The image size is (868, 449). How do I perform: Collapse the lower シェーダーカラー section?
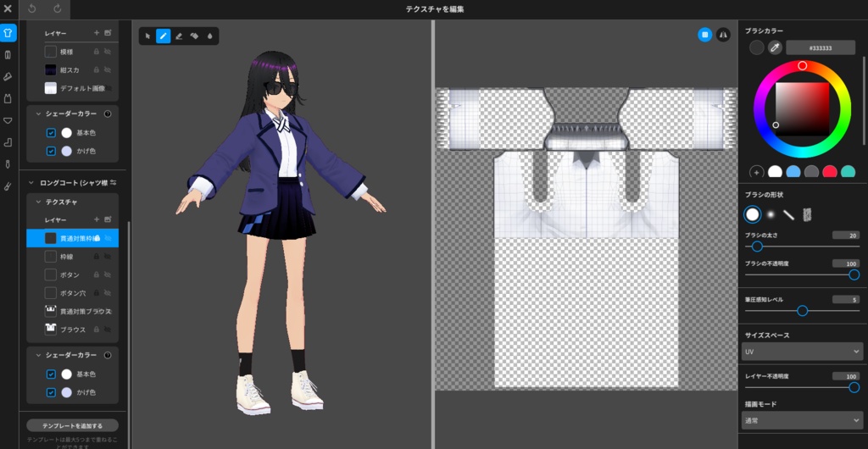39,355
